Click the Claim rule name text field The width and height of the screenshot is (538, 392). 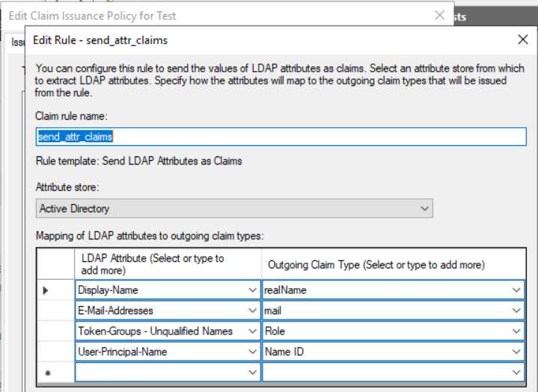click(x=281, y=137)
